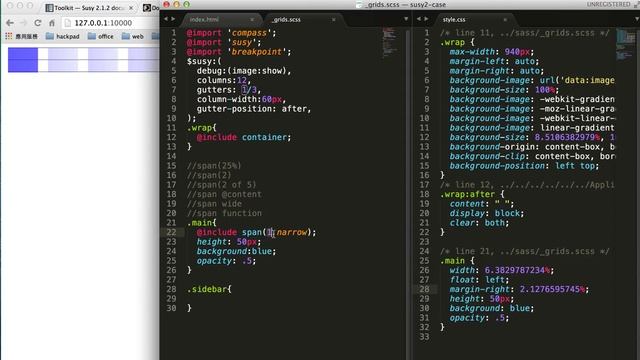The height and width of the screenshot is (360, 640).
Task: Click the "background:blue;" line in _grids.scss
Action: click(x=236, y=251)
